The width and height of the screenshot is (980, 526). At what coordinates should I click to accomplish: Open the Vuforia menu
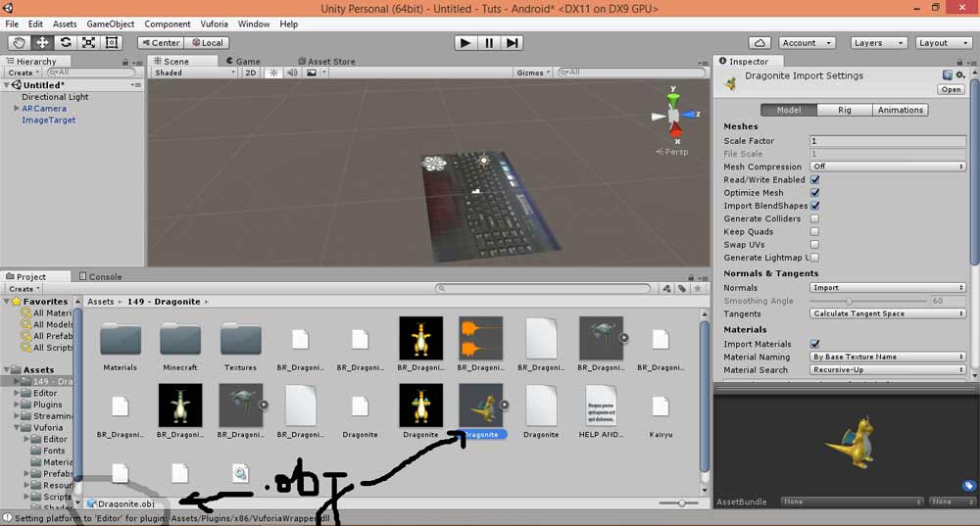tap(214, 24)
